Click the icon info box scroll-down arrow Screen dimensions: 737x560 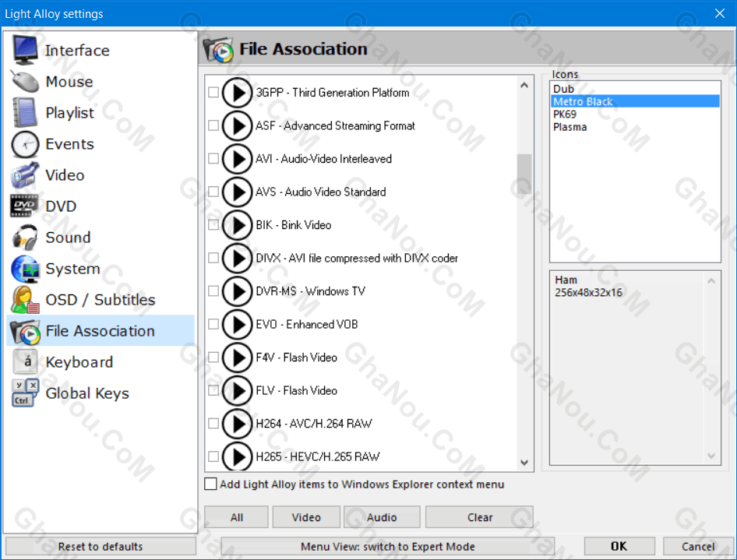[711, 456]
